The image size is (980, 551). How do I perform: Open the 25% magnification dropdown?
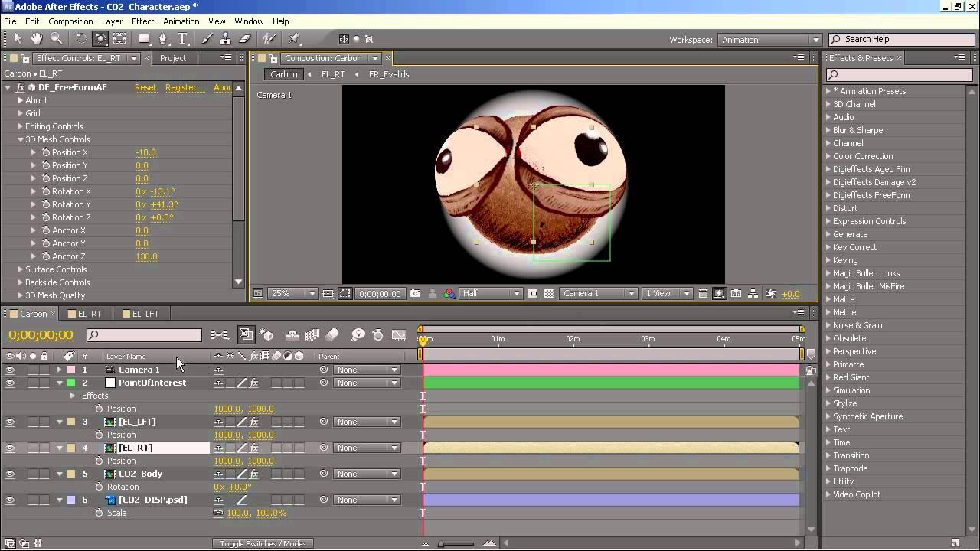[292, 293]
